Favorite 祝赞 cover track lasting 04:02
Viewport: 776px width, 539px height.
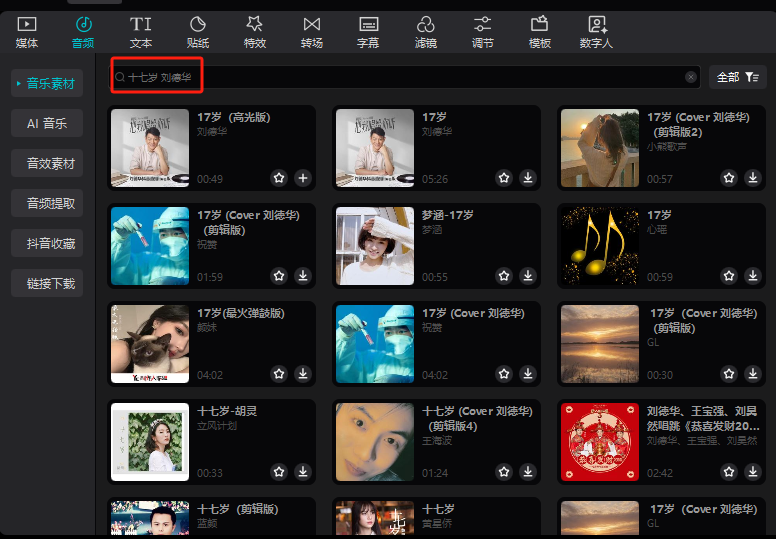[504, 374]
